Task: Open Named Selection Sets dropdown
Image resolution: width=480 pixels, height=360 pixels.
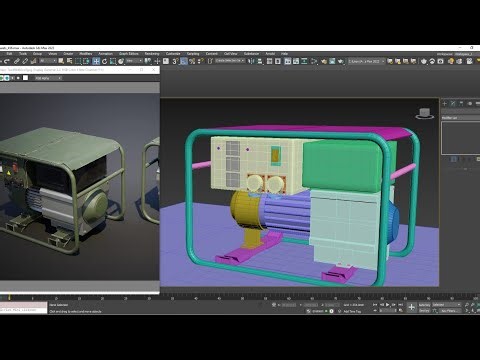Action: 230,61
